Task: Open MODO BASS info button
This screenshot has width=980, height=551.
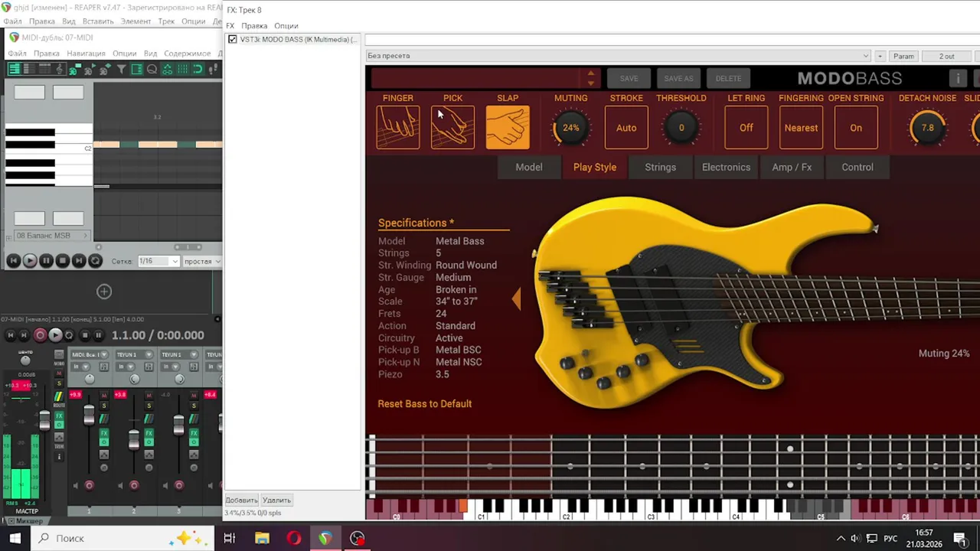Action: pyautogui.click(x=958, y=78)
